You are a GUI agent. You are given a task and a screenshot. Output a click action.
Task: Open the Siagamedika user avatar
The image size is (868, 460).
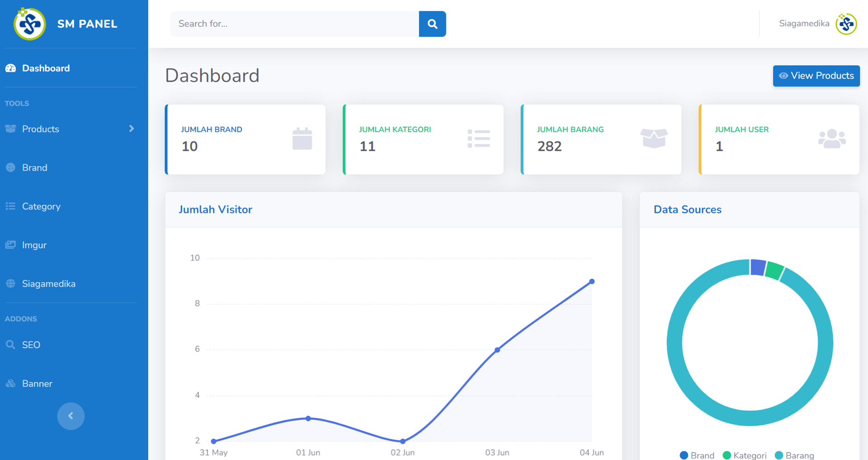coord(846,24)
